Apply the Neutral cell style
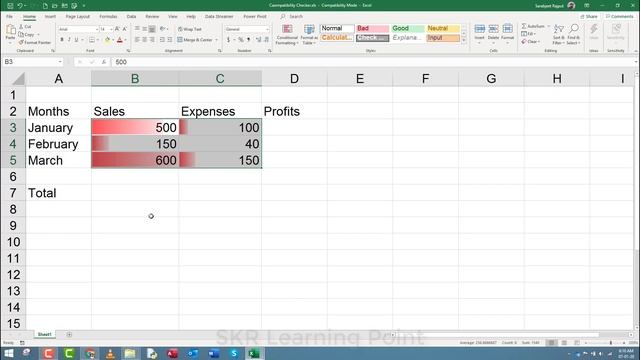This screenshot has height=360, width=640. pos(443,28)
